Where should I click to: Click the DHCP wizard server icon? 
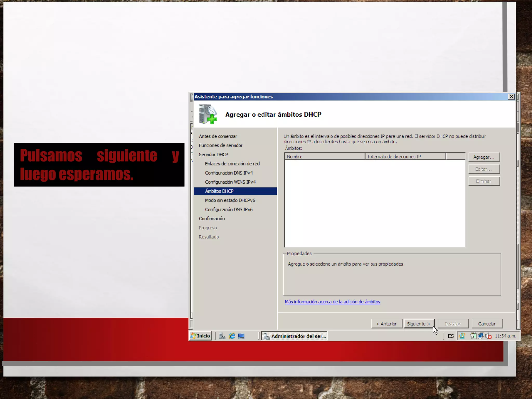coord(208,114)
